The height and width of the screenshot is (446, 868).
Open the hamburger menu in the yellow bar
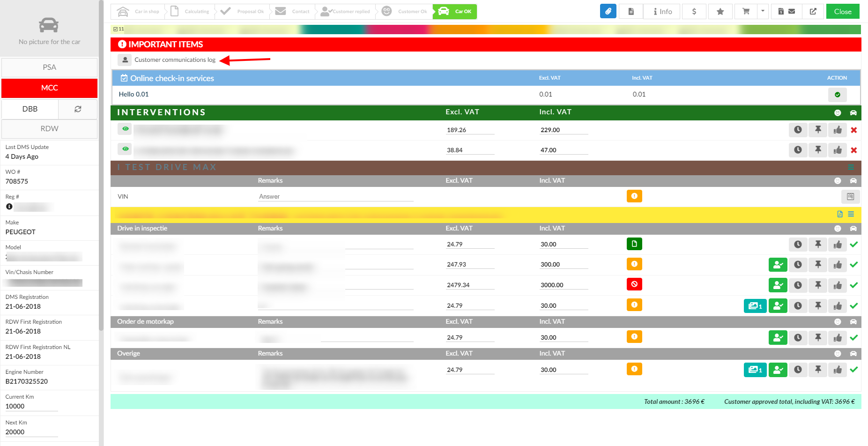851,214
